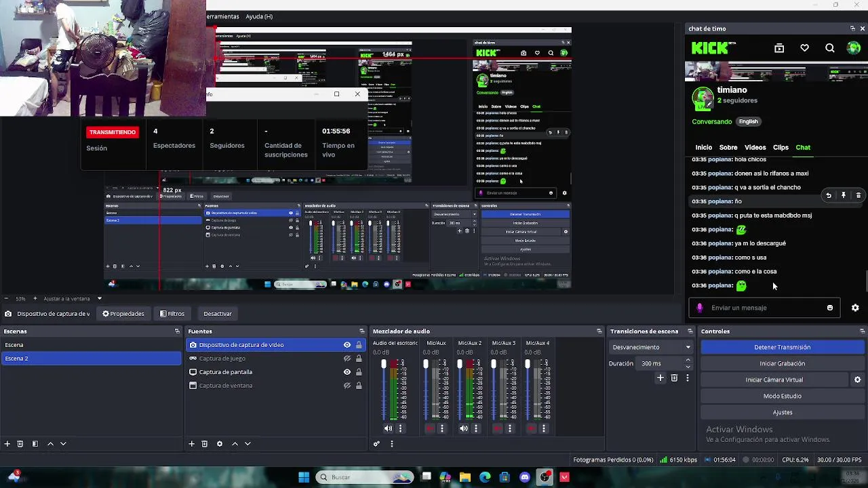This screenshot has height=488, width=868.
Task: Open virtual camera settings gear
Action: coord(857,380)
